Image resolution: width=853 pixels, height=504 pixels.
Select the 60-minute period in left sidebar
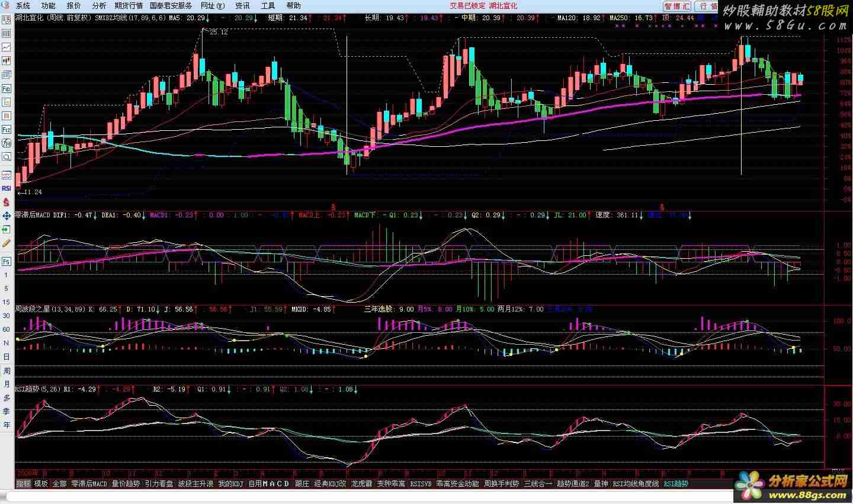coord(7,329)
